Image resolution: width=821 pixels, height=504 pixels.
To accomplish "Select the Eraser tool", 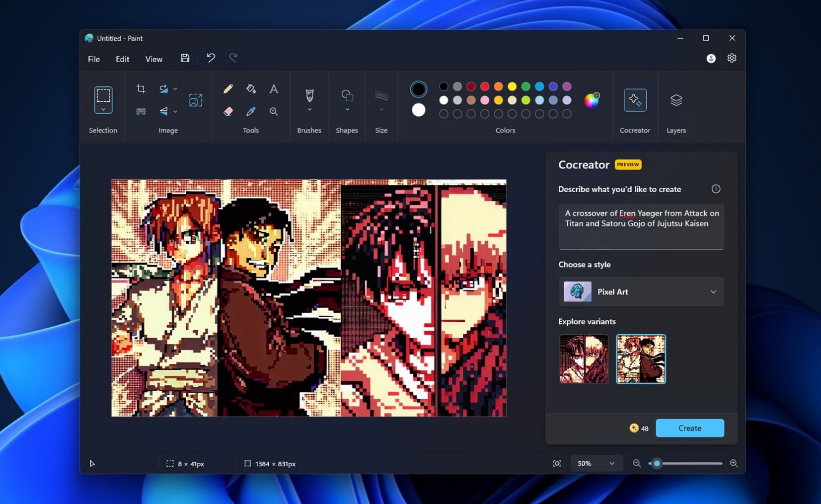I will pos(228,111).
